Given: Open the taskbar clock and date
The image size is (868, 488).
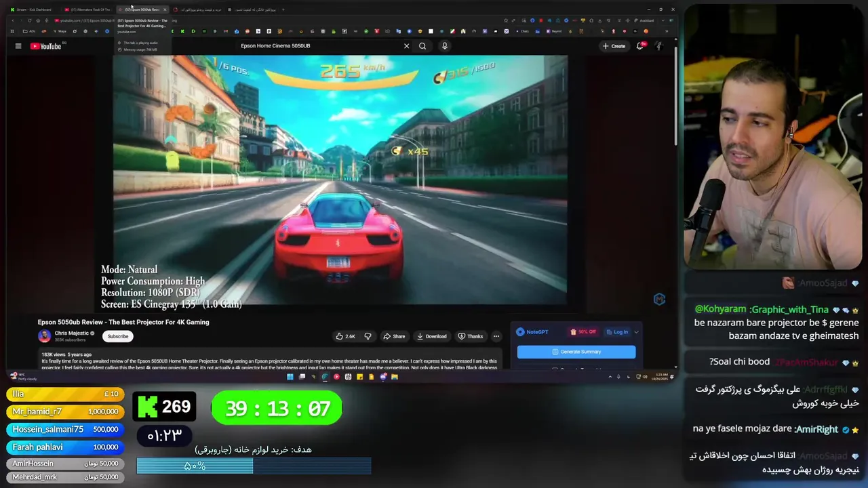Looking at the screenshot, I should (x=660, y=377).
